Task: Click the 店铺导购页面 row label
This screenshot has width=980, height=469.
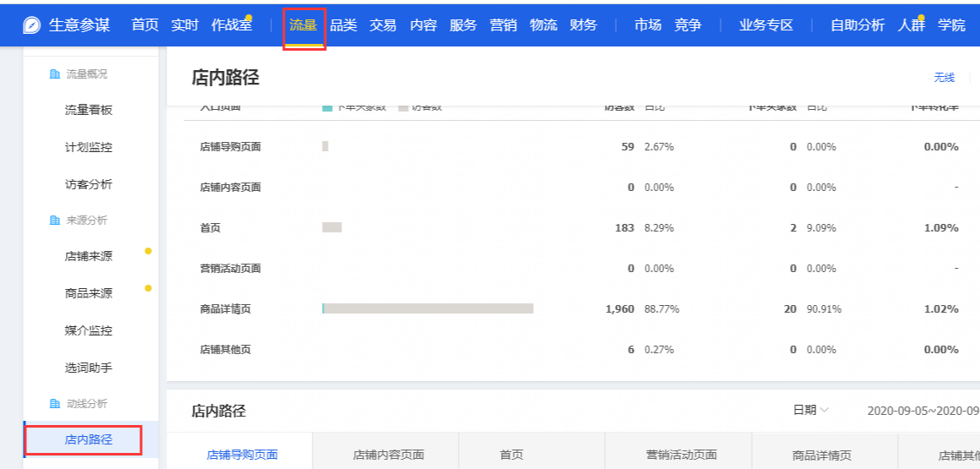Action: tap(231, 146)
